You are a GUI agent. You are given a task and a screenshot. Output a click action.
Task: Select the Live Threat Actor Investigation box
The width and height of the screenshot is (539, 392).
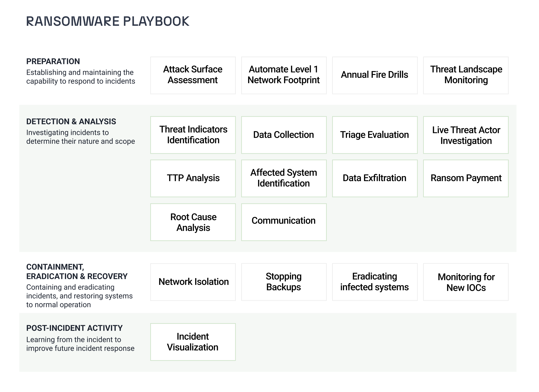[x=466, y=135]
